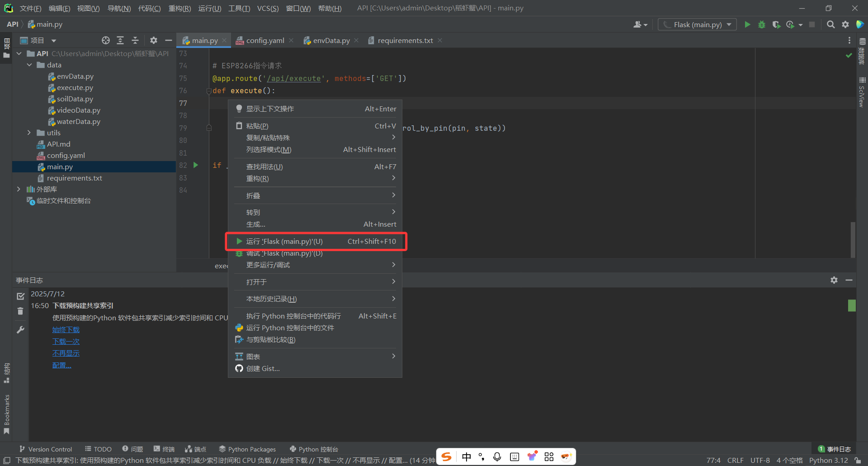
Task: Minimize the event log panel
Action: pos(849,280)
